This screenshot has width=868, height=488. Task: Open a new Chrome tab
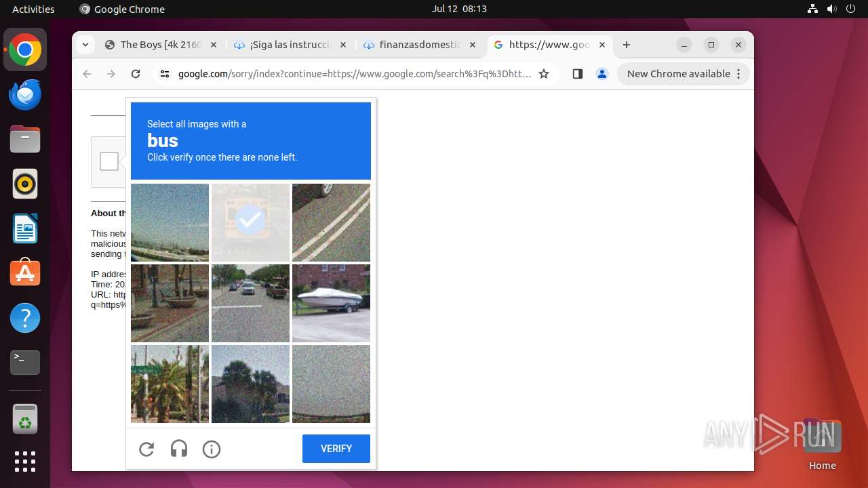627,45
